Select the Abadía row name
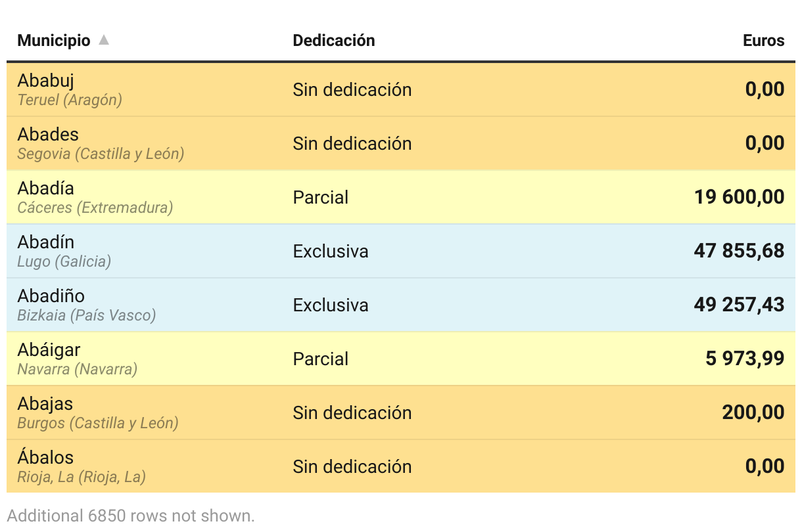 coord(45,188)
